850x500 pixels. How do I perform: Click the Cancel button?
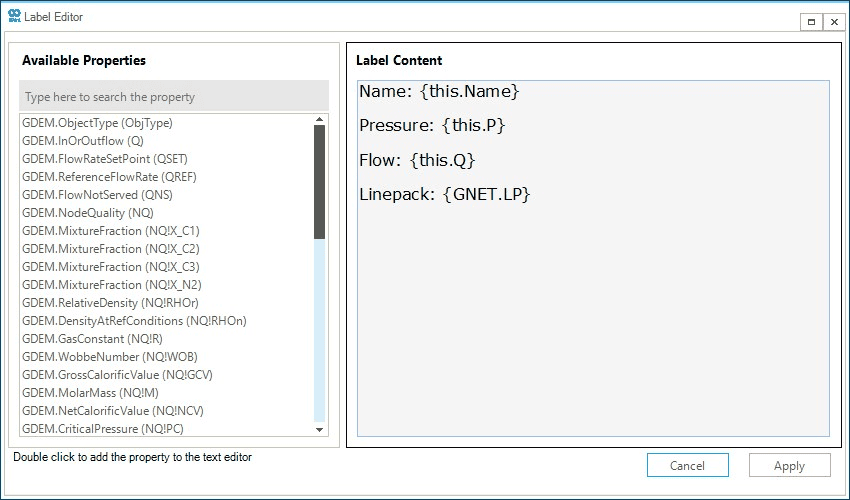[x=687, y=465]
